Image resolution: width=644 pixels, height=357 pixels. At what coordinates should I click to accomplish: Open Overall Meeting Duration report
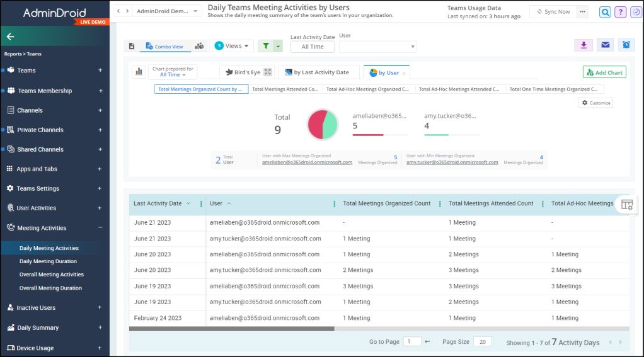pyautogui.click(x=50, y=288)
